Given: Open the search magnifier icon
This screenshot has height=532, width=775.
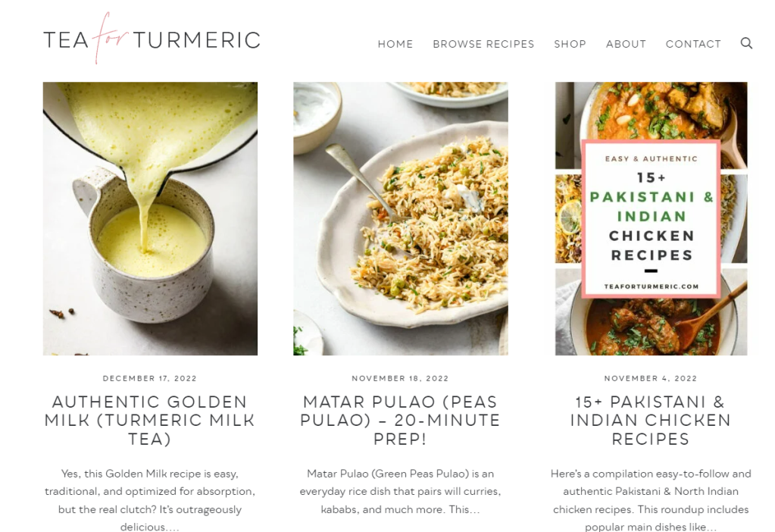Looking at the screenshot, I should pos(746,43).
